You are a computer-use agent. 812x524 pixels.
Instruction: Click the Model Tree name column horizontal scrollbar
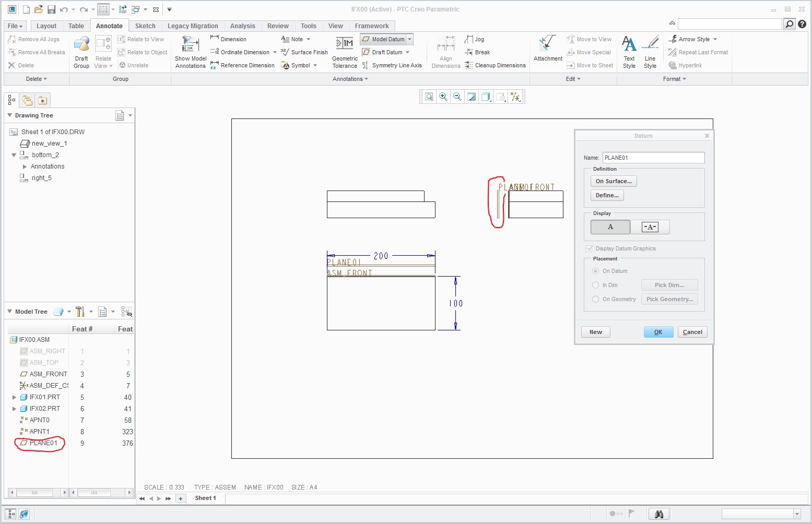point(38,492)
